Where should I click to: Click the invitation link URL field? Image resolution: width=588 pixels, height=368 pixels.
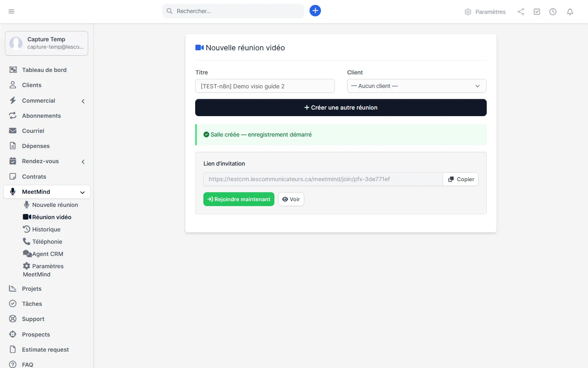323,179
